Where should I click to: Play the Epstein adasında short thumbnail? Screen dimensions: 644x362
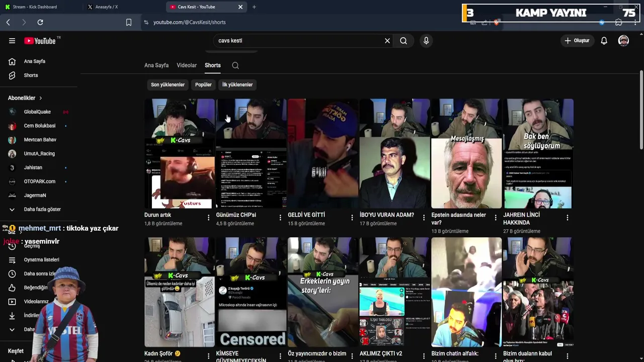click(x=466, y=153)
